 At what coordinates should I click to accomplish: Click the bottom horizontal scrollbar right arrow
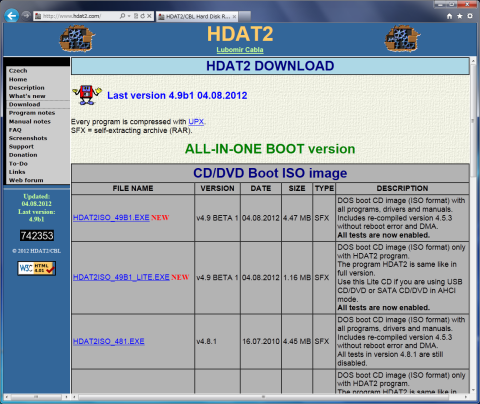tap(466, 397)
